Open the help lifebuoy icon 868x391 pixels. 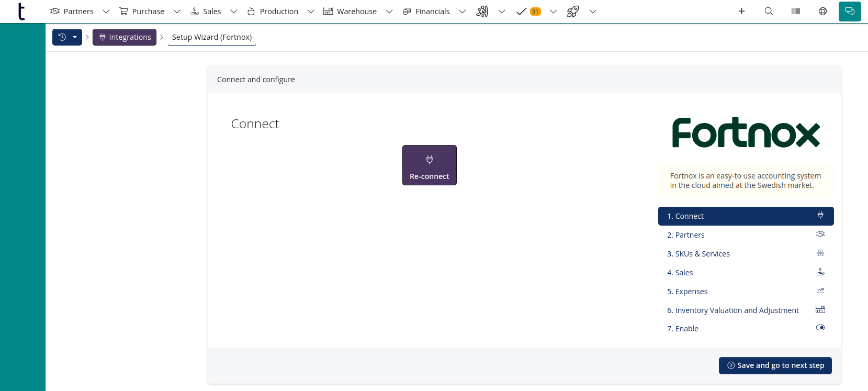coord(823,12)
